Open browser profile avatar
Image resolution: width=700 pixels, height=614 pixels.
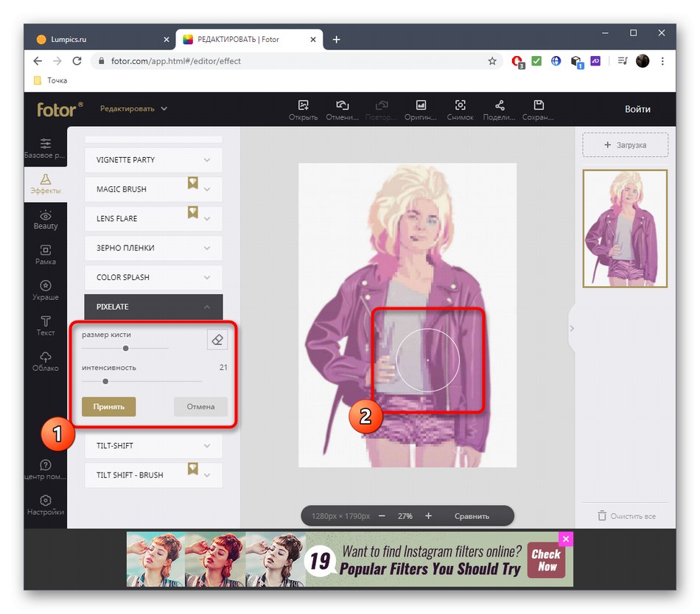643,61
